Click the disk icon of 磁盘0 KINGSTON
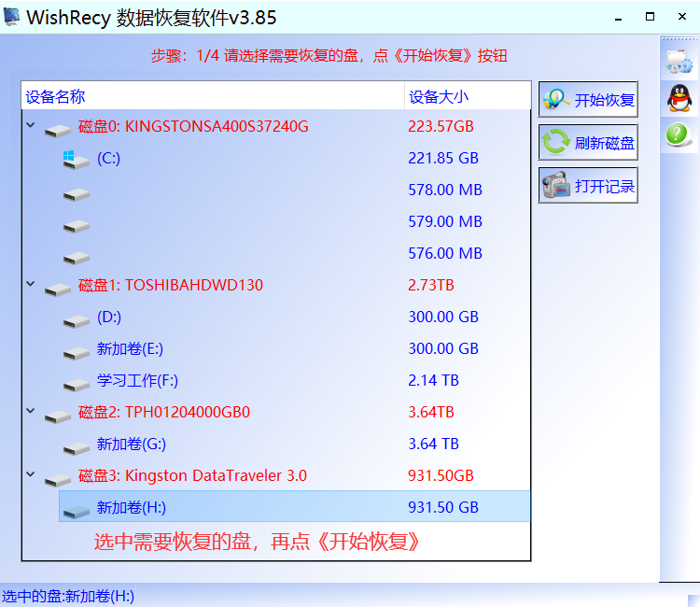 (x=58, y=131)
